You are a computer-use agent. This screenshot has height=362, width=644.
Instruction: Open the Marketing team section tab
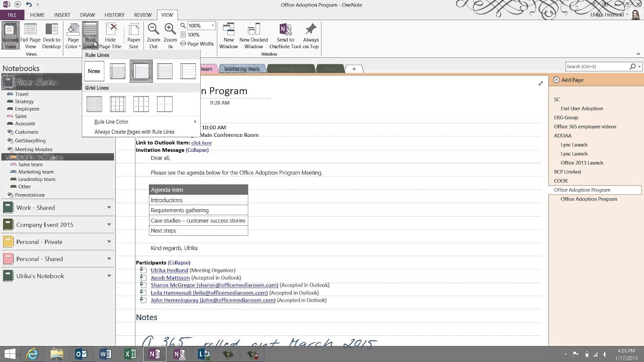[x=242, y=69]
